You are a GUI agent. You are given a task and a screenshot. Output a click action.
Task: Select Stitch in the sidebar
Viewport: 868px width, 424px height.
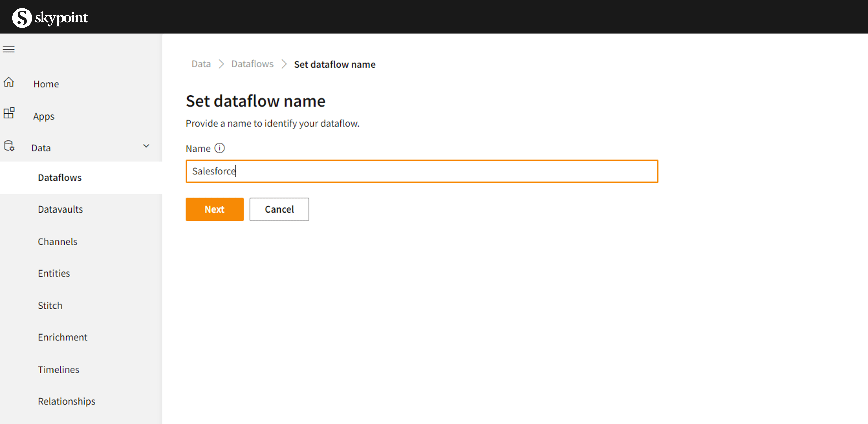tap(50, 305)
